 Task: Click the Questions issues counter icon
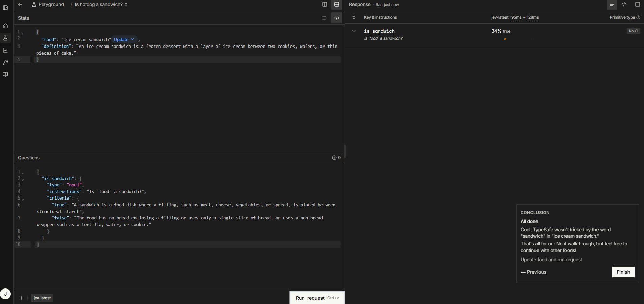[x=336, y=158]
